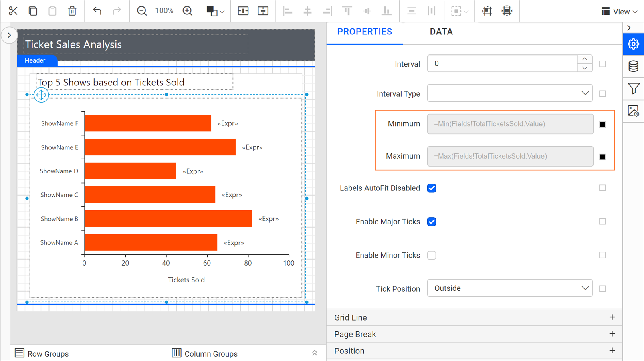Open the Properties gear sidebar icon
Image resolution: width=644 pixels, height=361 pixels.
click(x=633, y=44)
